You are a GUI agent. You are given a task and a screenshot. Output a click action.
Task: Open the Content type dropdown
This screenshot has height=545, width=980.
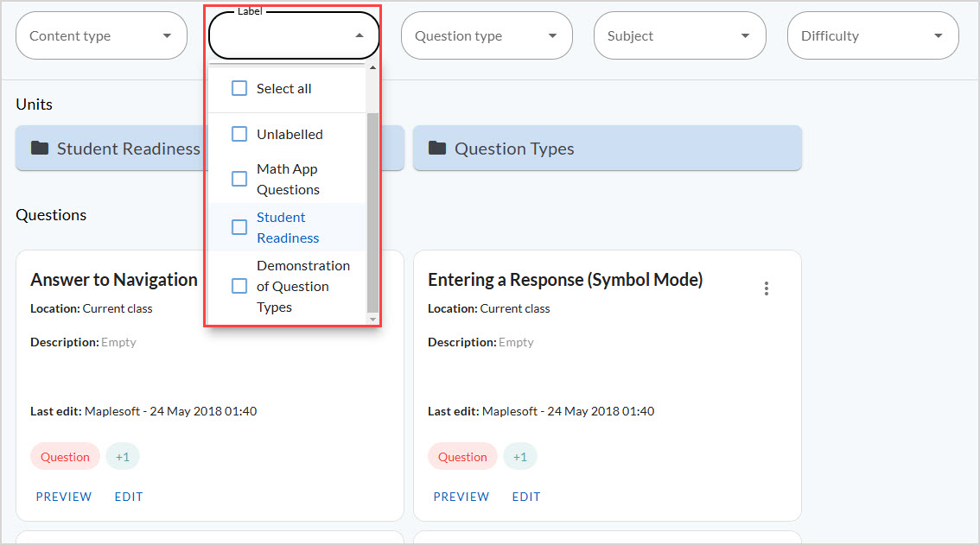101,35
